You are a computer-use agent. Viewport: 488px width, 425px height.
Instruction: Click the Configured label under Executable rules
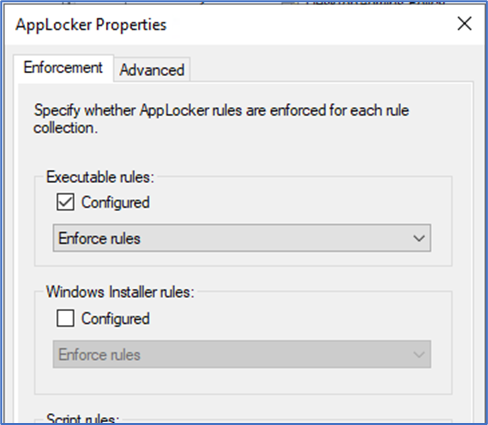(115, 202)
